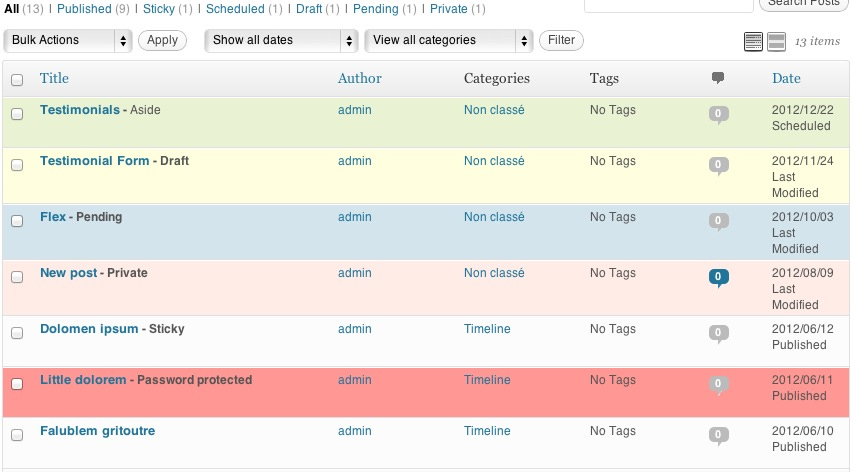Click comment bubble for Dolomen ipsum

tap(717, 333)
